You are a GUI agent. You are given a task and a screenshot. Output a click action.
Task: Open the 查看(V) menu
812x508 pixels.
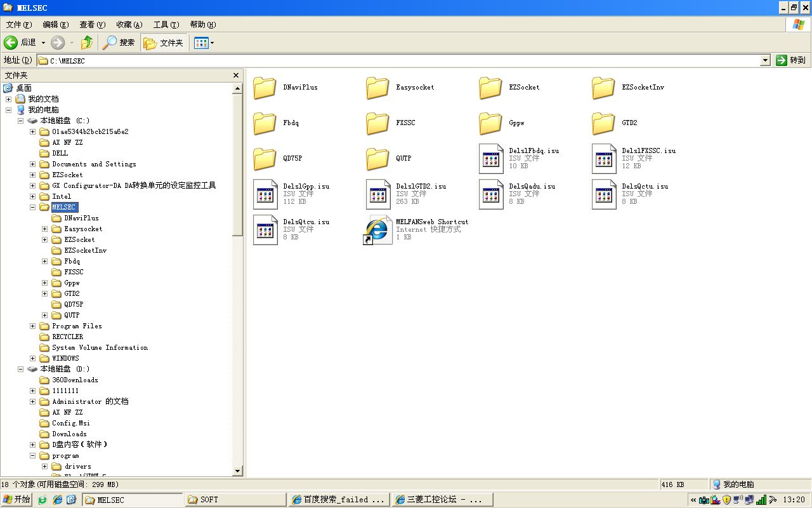92,25
